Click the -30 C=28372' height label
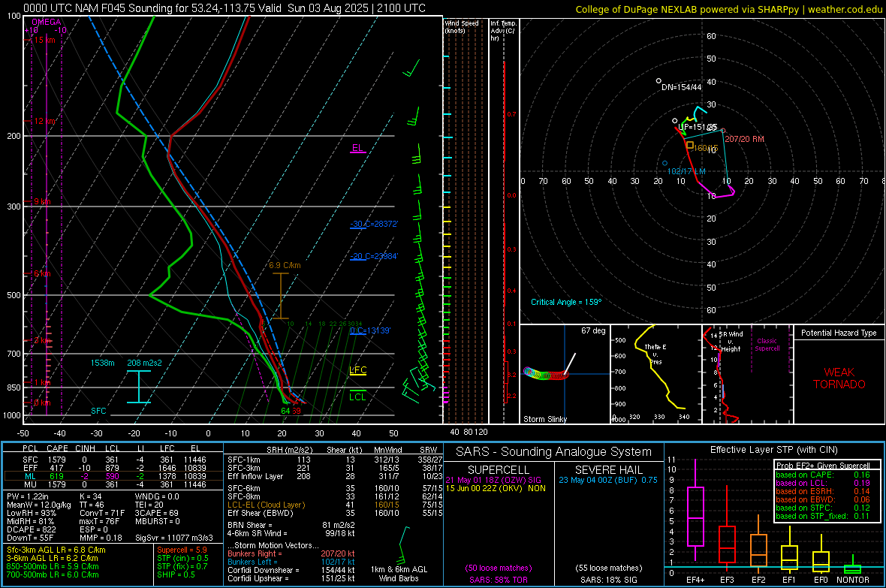886x588 pixels. (x=374, y=224)
